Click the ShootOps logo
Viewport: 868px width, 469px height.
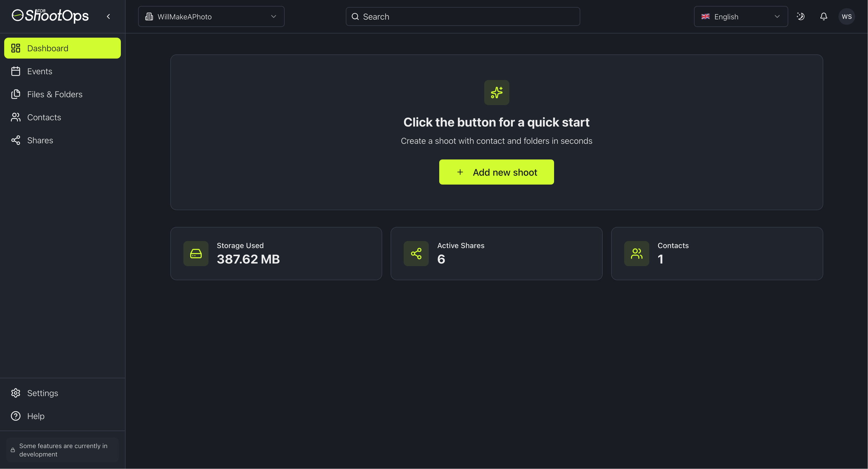coord(50,16)
